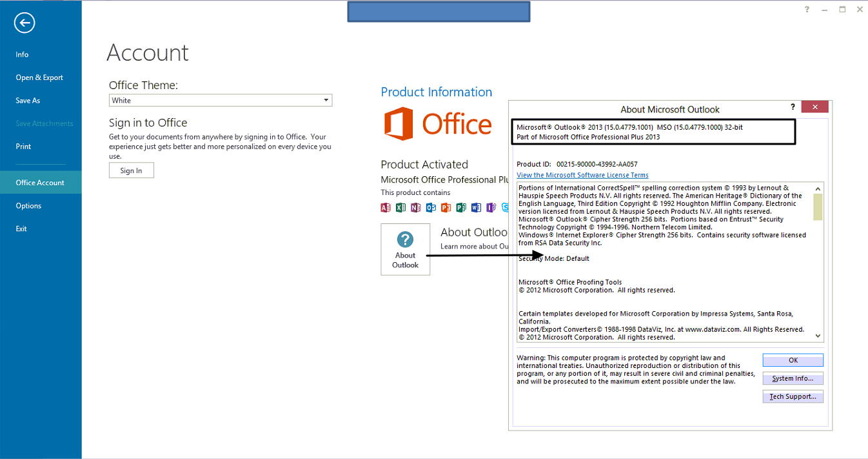
Task: Click the Word icon in the product list
Action: (476, 207)
